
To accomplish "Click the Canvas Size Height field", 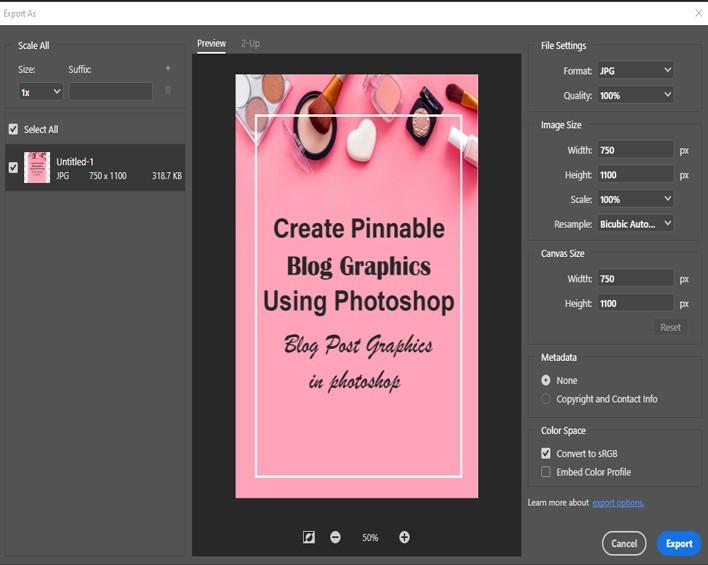I will [635, 304].
